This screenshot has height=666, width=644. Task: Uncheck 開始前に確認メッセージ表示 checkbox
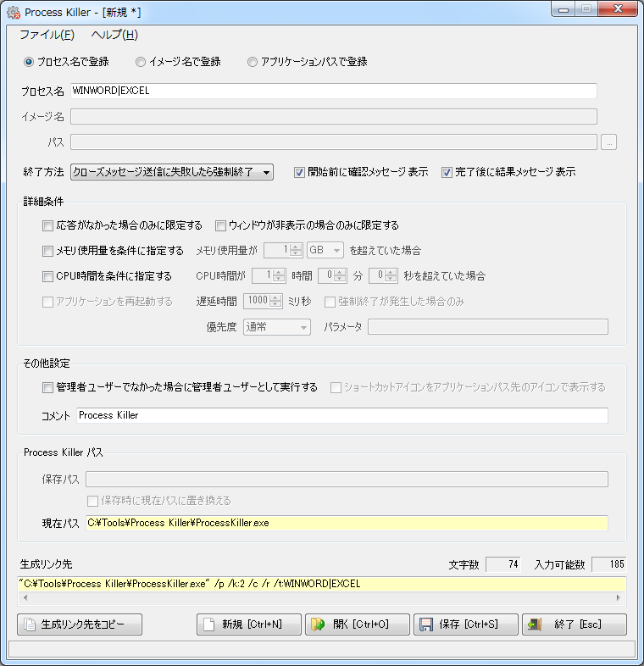(x=299, y=172)
